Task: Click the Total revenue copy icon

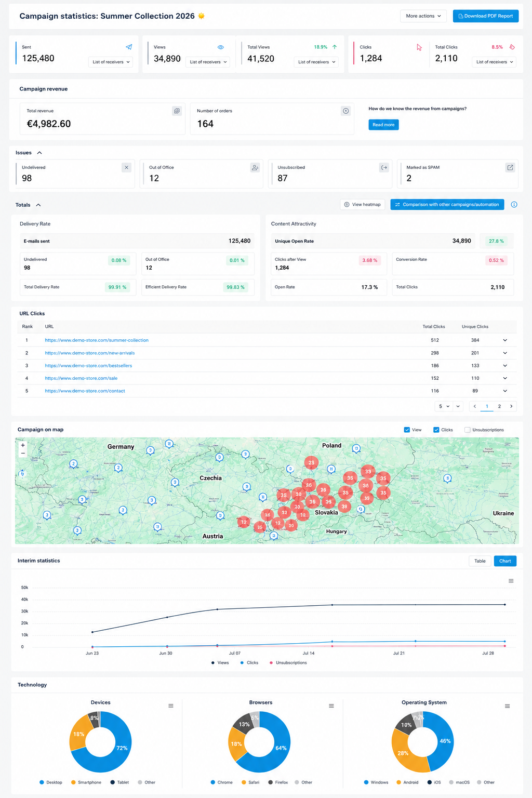Action: (177, 111)
